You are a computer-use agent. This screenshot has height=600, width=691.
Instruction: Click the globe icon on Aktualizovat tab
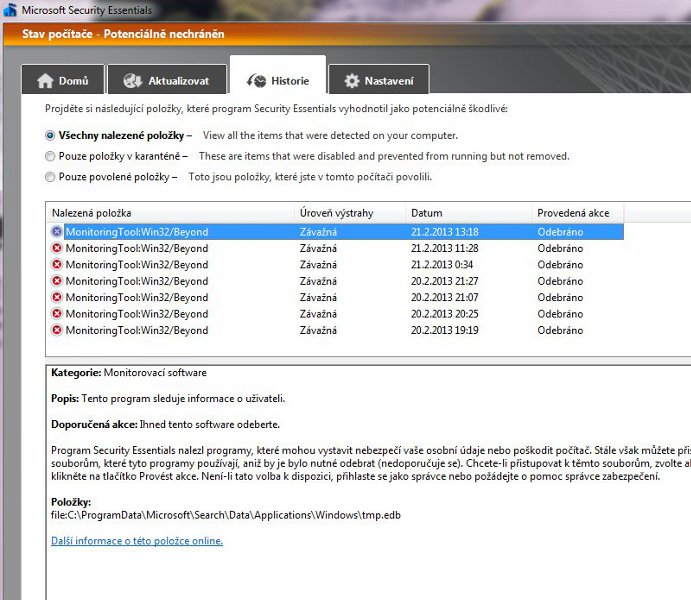(132, 82)
